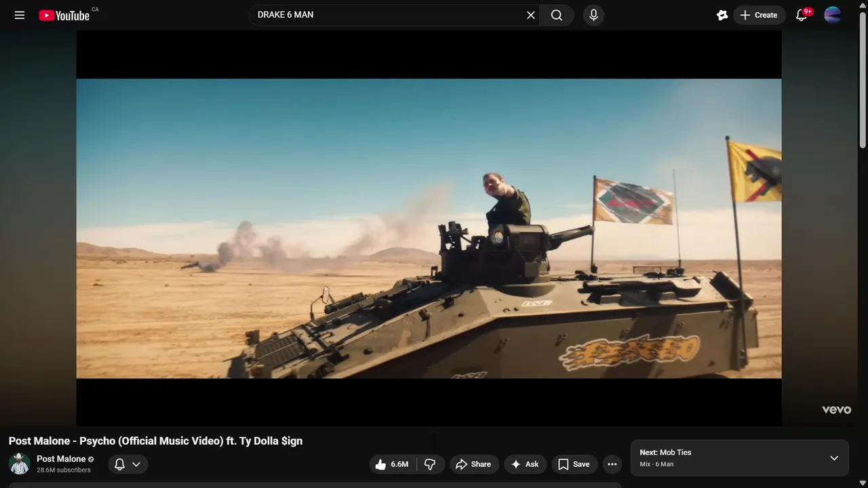Open the account avatar menu
This screenshot has height=488, width=868.
click(x=833, y=15)
